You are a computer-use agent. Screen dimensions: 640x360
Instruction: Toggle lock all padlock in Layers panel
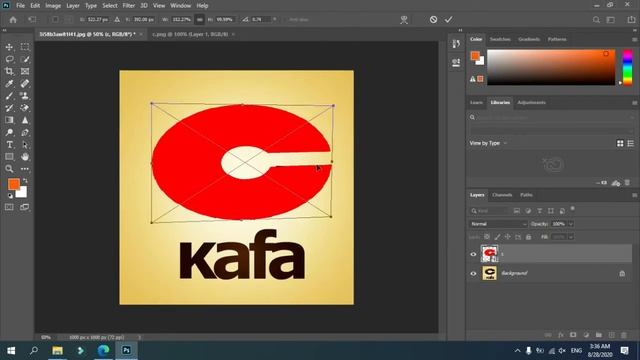pyautogui.click(x=529, y=237)
